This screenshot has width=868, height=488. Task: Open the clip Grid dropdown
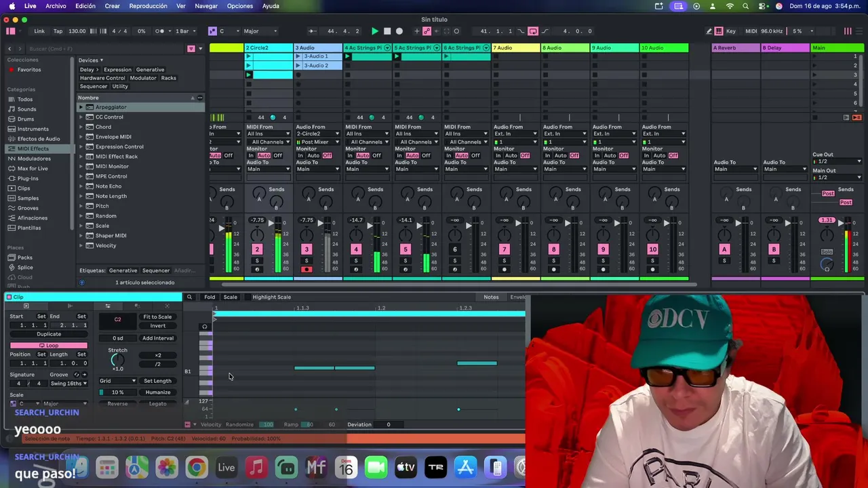[117, 381]
